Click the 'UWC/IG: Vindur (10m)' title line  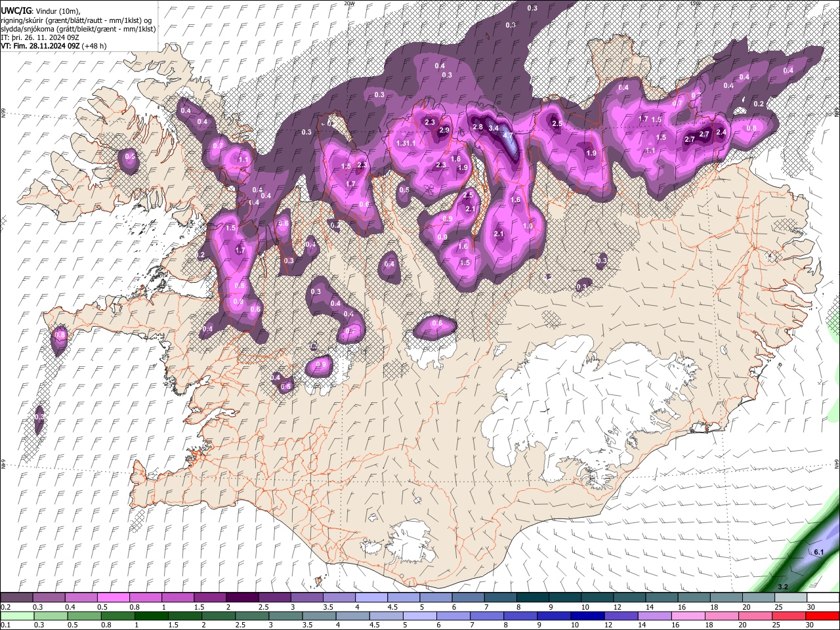(x=40, y=11)
